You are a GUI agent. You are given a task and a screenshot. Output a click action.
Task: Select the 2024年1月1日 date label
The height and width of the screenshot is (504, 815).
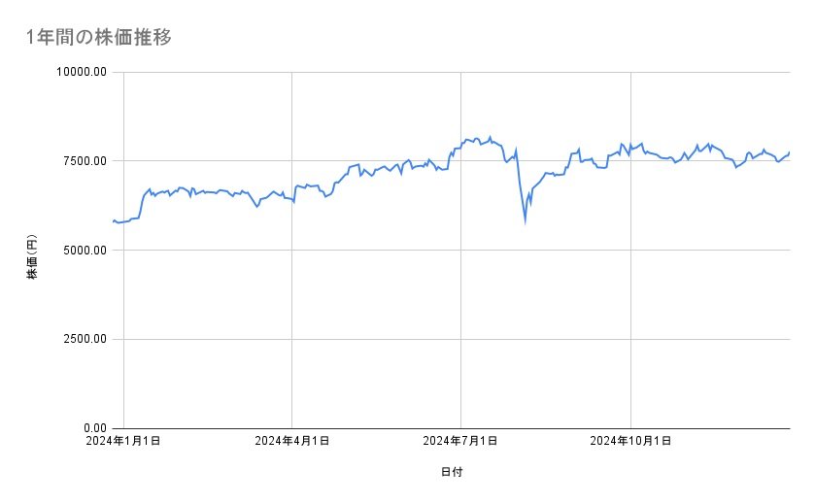pos(123,441)
